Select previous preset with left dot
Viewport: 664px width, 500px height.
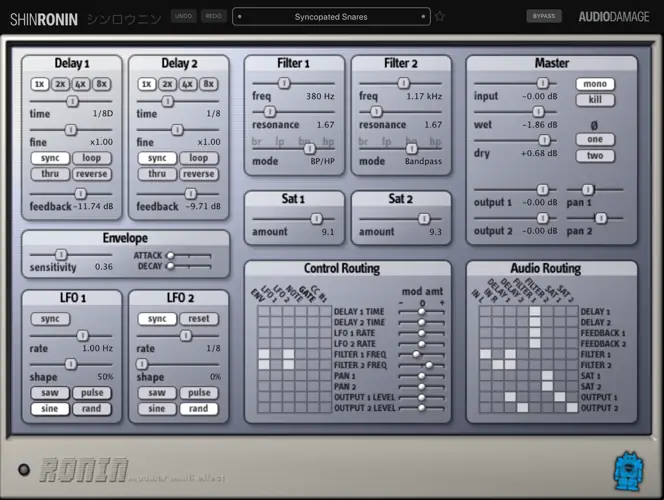pyautogui.click(x=240, y=17)
